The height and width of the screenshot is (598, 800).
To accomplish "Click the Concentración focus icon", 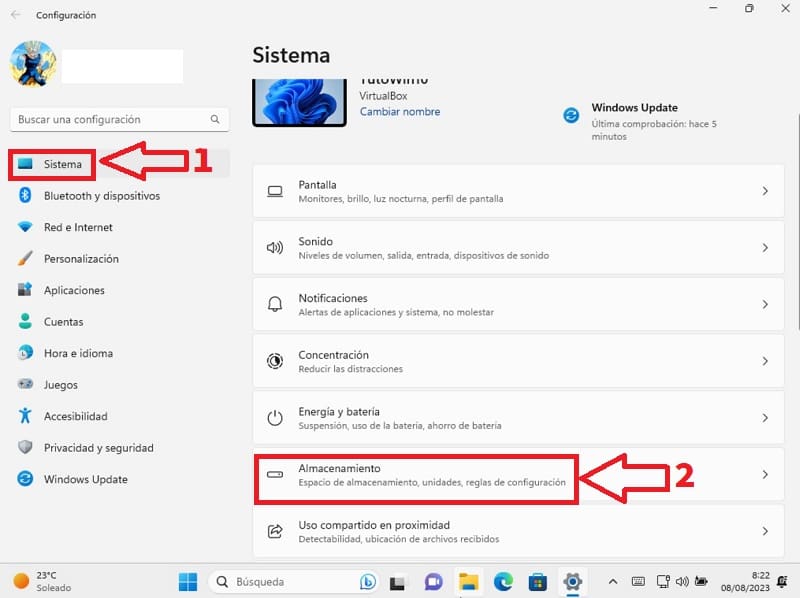I will point(275,361).
